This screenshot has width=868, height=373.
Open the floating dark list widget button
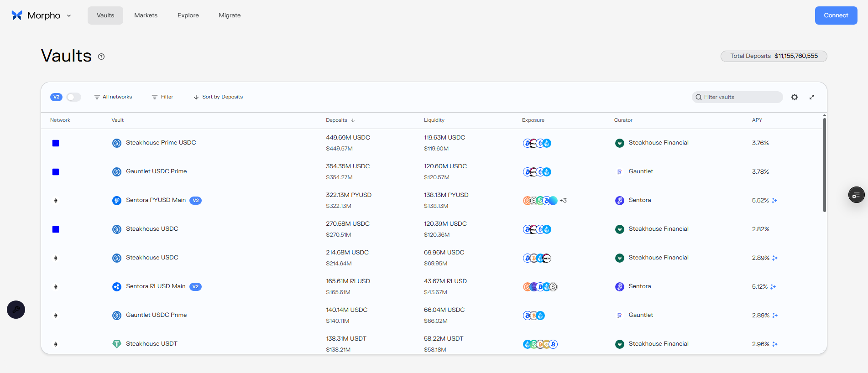(857, 195)
